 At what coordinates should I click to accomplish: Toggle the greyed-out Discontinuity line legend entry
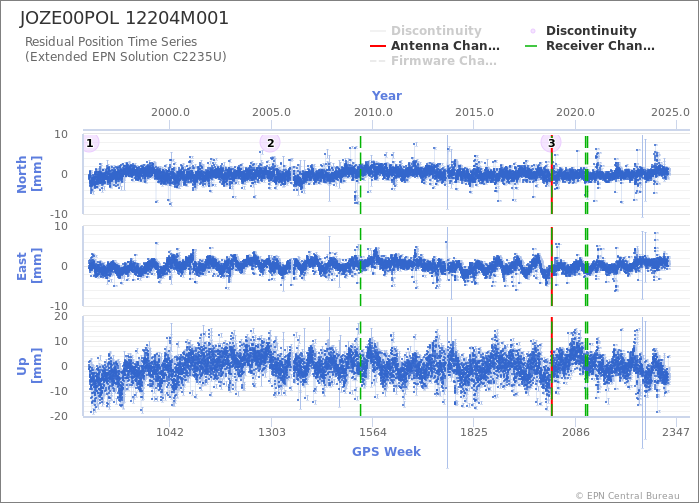(x=426, y=31)
